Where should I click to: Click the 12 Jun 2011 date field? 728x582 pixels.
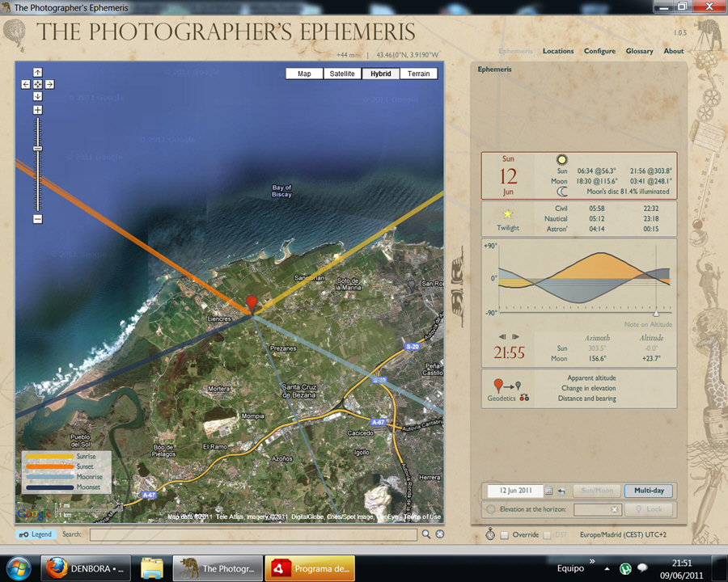click(x=515, y=491)
